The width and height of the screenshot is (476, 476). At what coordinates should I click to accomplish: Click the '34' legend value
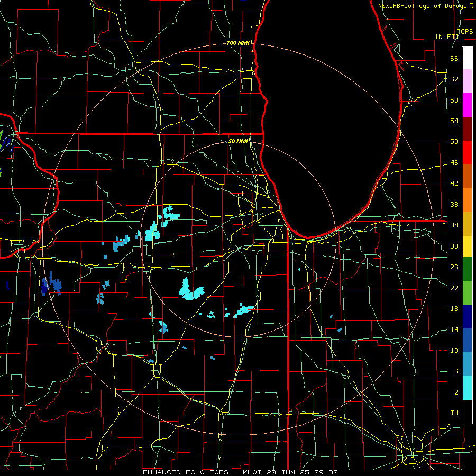point(454,225)
